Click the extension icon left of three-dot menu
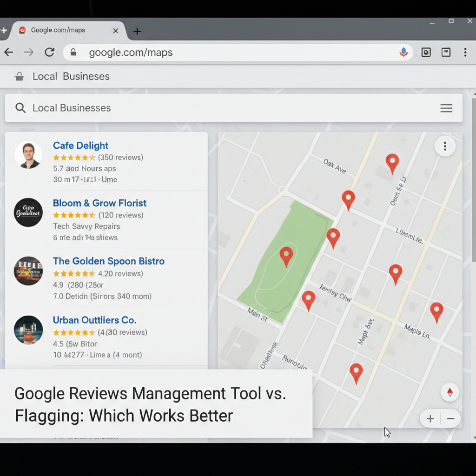The height and width of the screenshot is (476, 476). pos(446,52)
